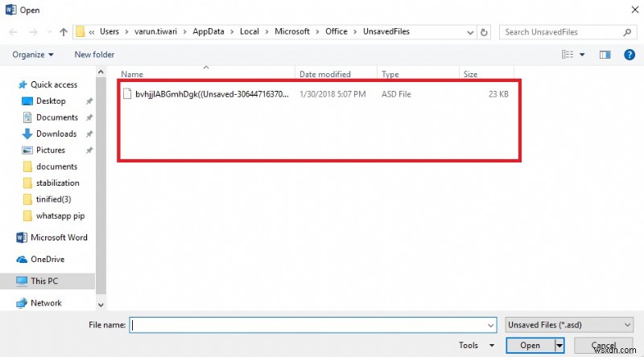Jump to Microsoft in the breadcrumb

pyautogui.click(x=292, y=31)
